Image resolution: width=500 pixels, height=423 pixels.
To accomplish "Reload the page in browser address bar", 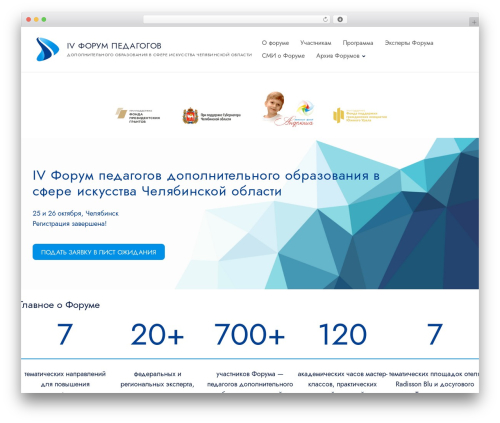I will 325,19.
